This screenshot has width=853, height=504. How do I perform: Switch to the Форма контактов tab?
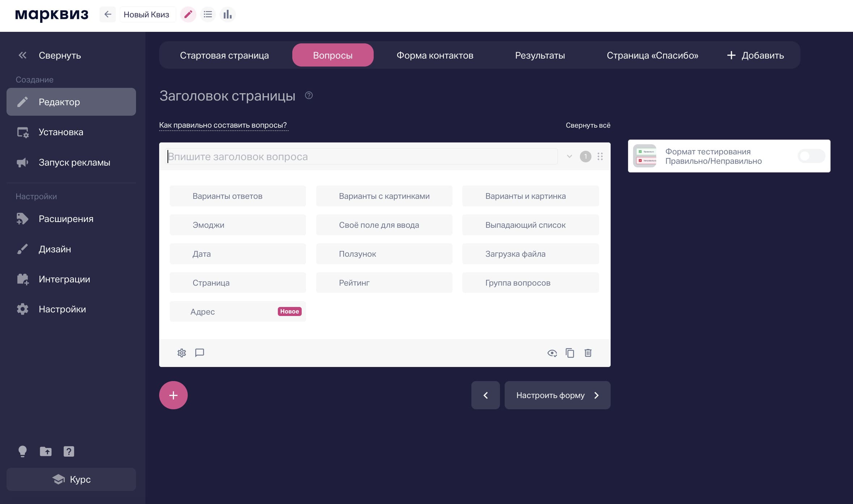[x=435, y=55]
